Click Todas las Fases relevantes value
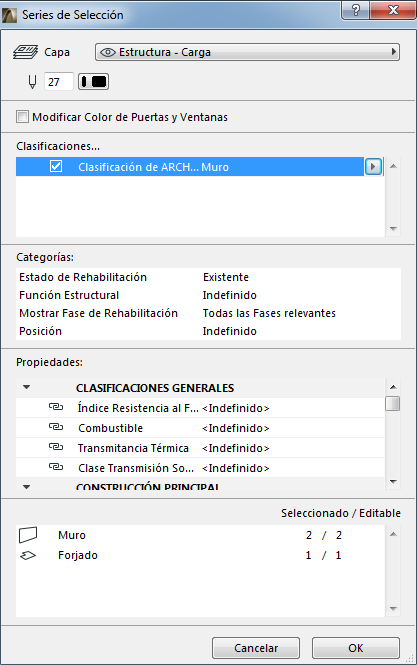Image resolution: width=417 pixels, height=666 pixels. [269, 313]
